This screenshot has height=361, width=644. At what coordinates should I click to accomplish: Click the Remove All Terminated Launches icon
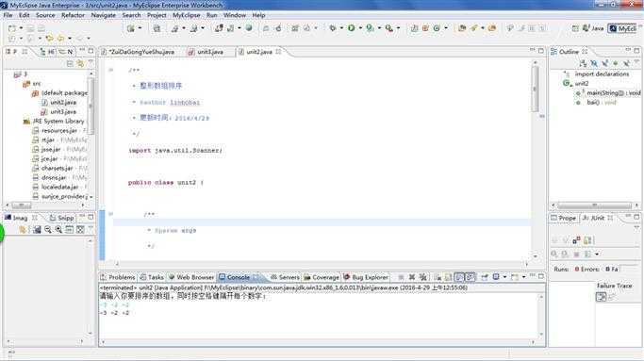(x=422, y=277)
